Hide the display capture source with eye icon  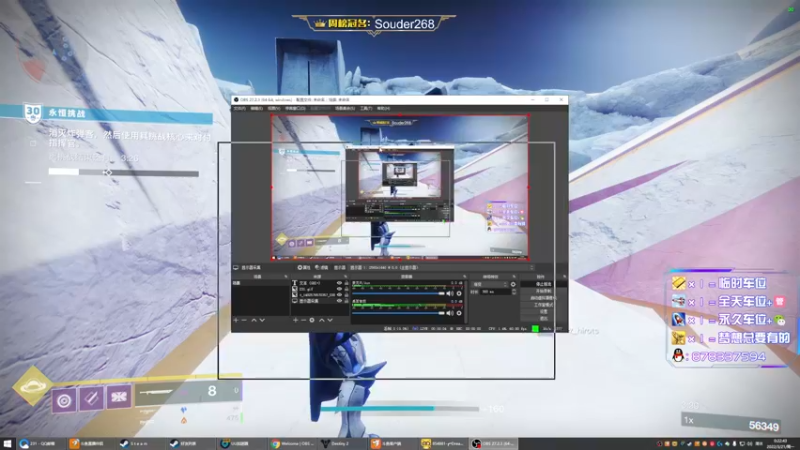(339, 301)
